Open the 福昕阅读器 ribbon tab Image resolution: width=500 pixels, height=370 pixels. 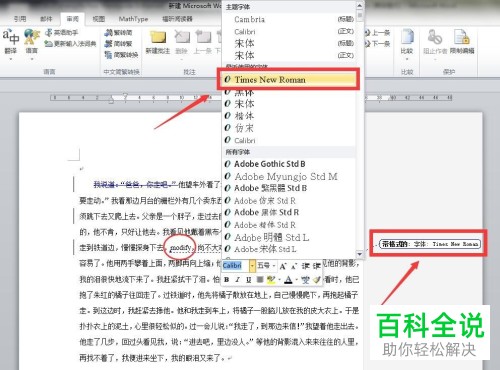[x=177, y=19]
